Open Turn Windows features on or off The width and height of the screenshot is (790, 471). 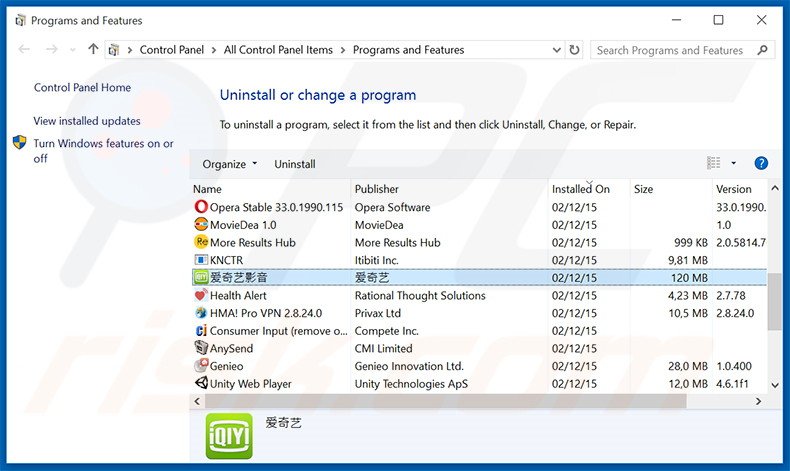click(x=103, y=151)
